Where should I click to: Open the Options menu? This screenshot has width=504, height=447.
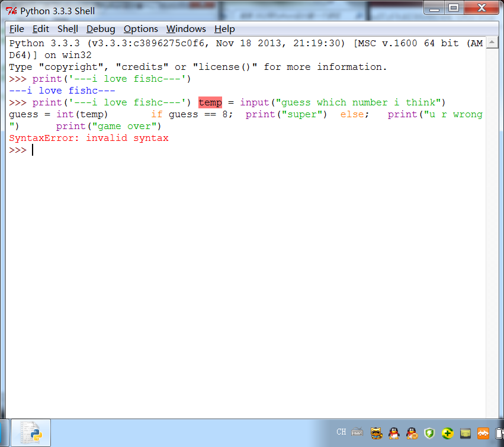[141, 29]
